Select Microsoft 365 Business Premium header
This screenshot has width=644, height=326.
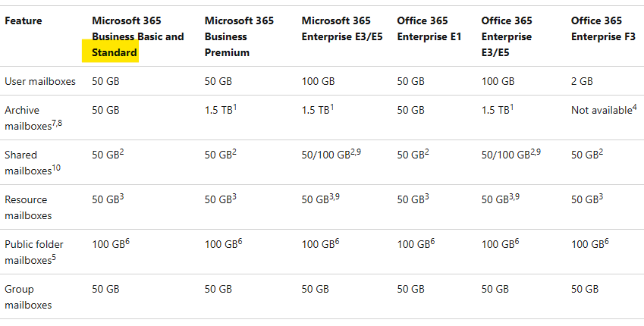point(239,36)
